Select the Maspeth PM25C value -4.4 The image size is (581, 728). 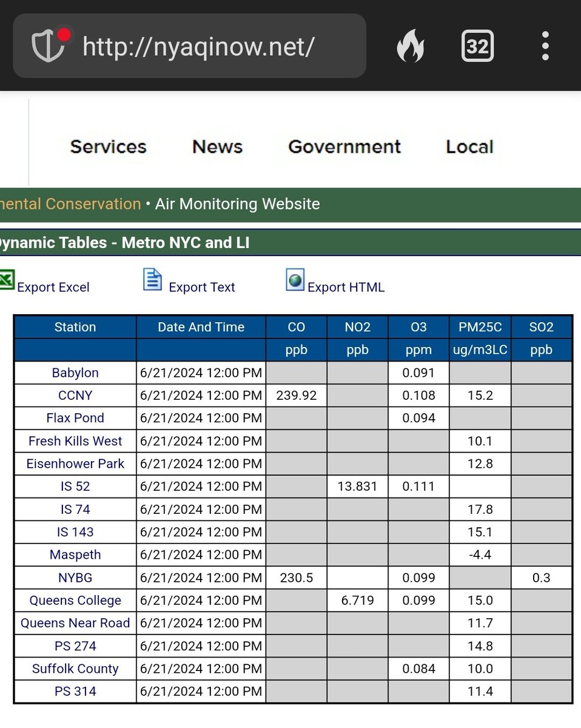point(480,554)
